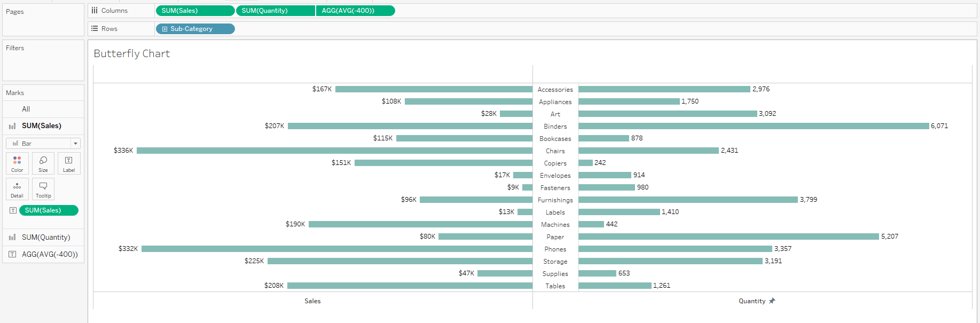Click the SUM(Sales) pill on Columns shelf

click(195, 11)
